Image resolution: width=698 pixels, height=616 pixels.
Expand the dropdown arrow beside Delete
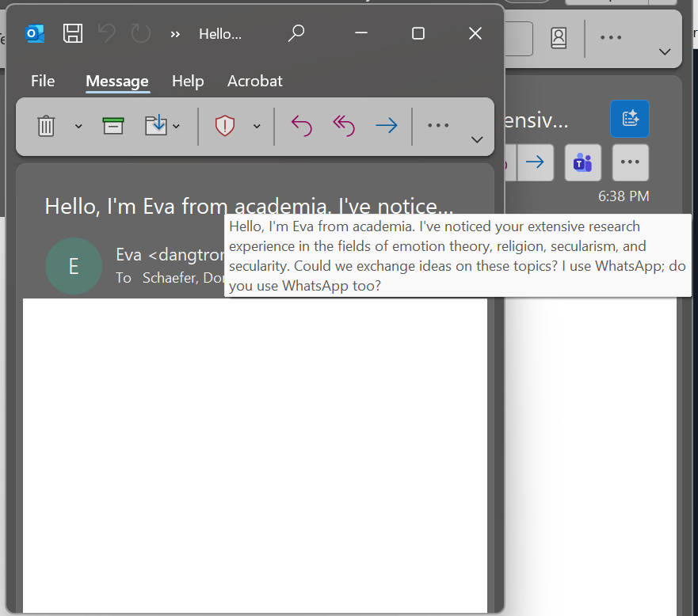point(78,127)
